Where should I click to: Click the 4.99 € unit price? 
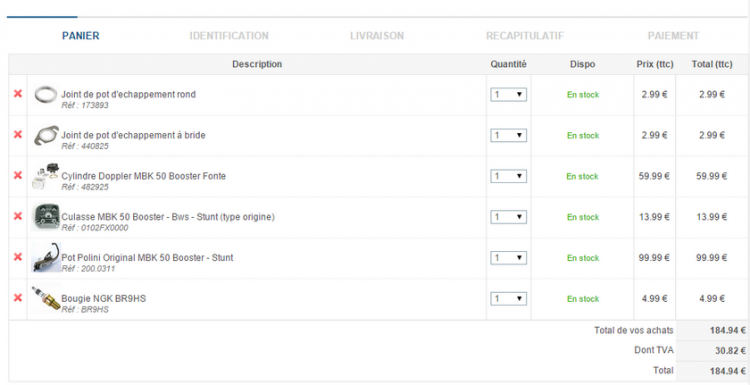(655, 298)
